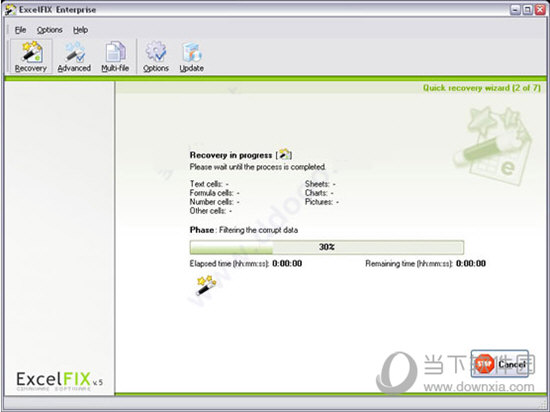Click the small icon beside Recovery in progress
Viewport: 550px width, 412px height.
284,154
